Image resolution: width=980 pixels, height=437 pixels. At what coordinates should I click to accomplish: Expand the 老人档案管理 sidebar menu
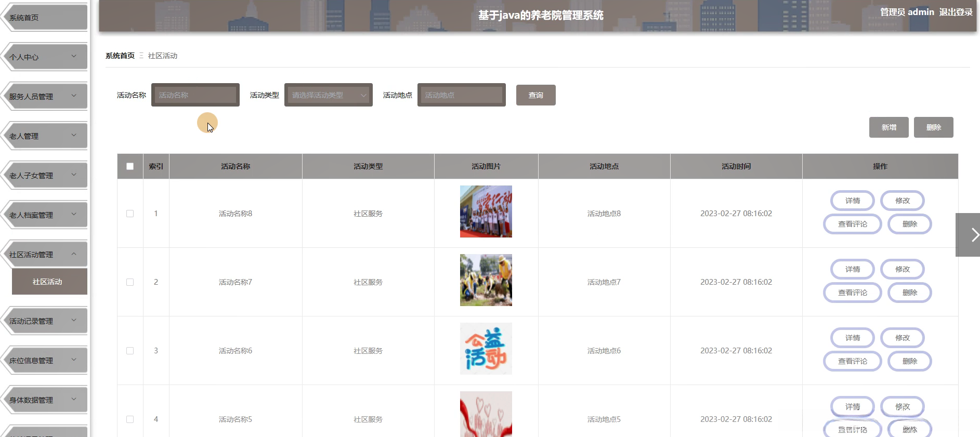click(45, 215)
